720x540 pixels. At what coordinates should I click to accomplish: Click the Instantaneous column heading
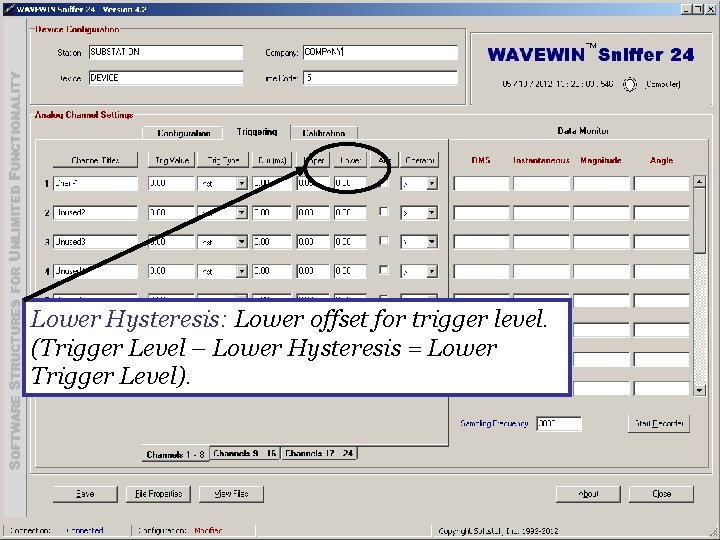point(541,160)
